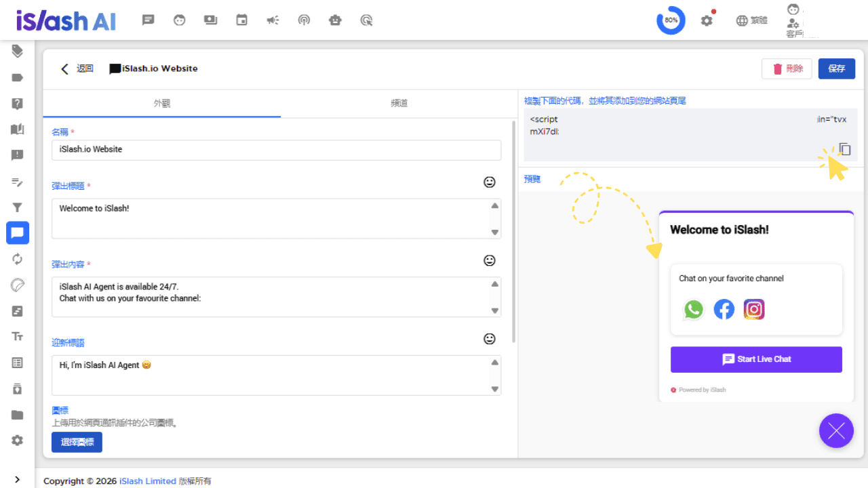Open the edit list pencil icon in sidebar
The image size is (868, 488).
[18, 182]
